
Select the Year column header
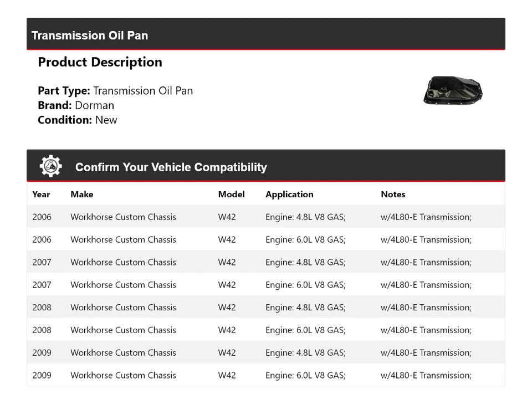(41, 195)
